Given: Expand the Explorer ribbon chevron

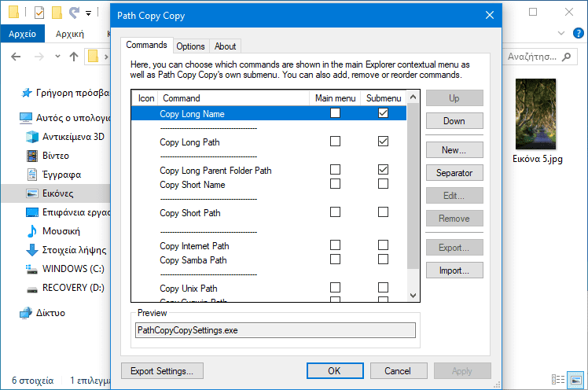Looking at the screenshot, I should coord(560,33).
